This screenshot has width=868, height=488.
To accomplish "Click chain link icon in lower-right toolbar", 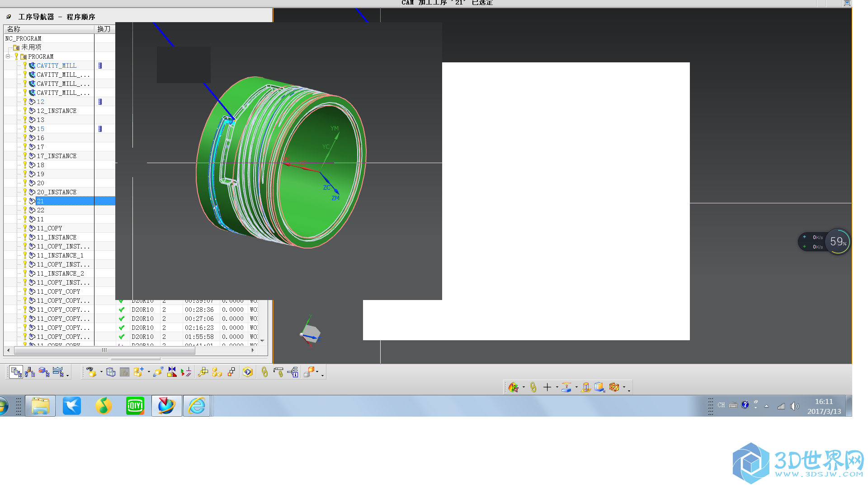I will (533, 387).
